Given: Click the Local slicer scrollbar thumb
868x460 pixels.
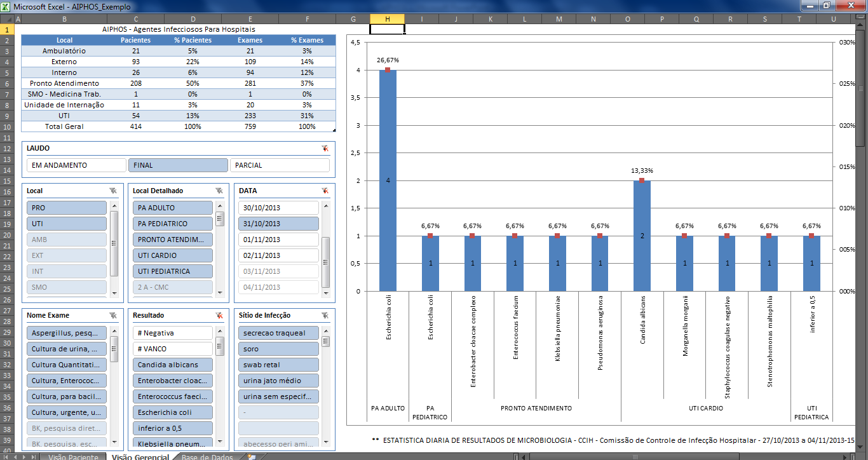Looking at the screenshot, I should click(x=114, y=243).
